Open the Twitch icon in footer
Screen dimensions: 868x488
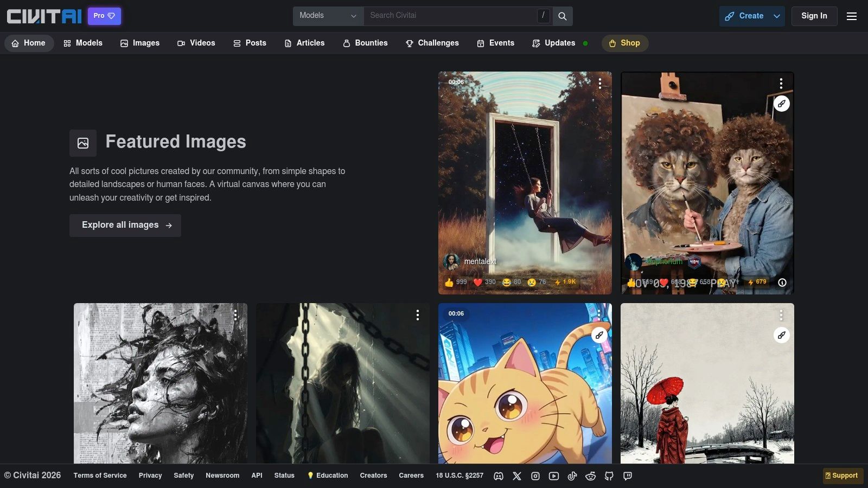[x=628, y=476]
